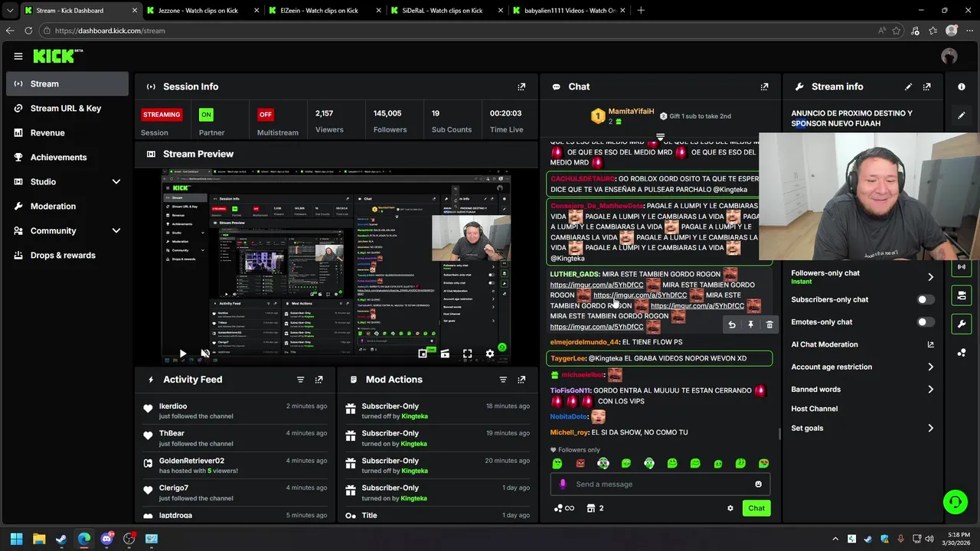980x551 pixels.
Task: Filter the Activity Feed list
Action: click(x=300, y=380)
